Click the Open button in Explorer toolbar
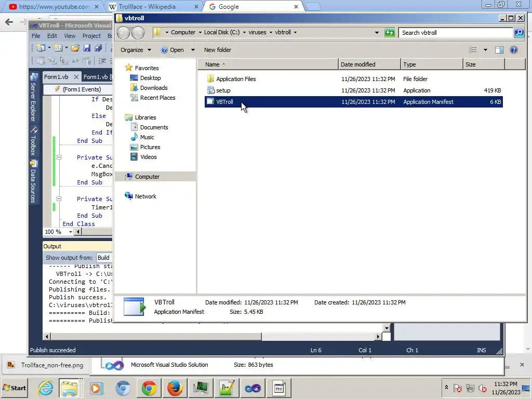This screenshot has width=532, height=399. point(172,50)
